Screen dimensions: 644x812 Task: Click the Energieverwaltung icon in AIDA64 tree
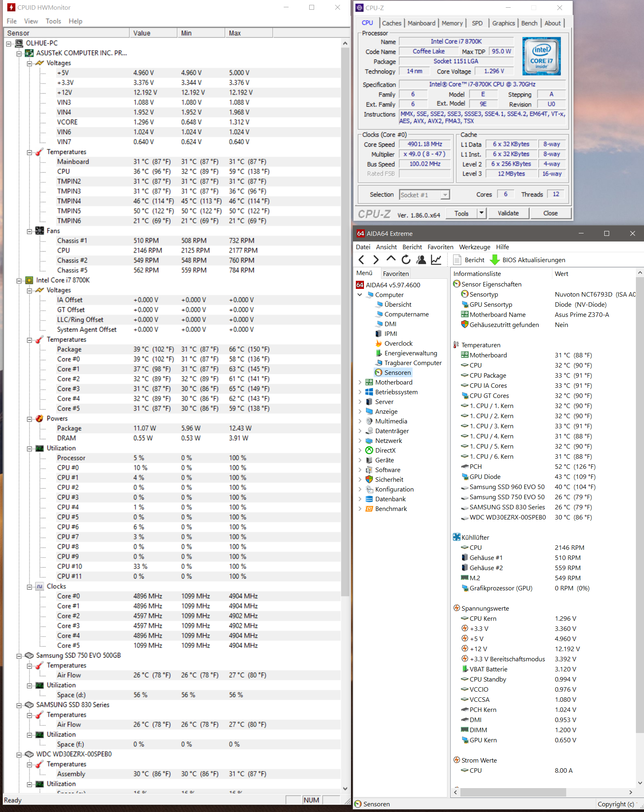379,353
